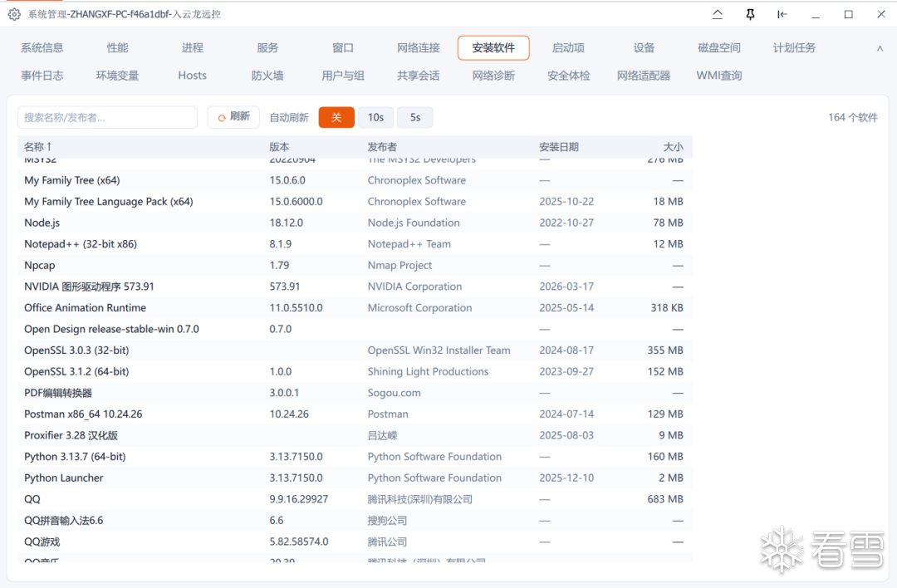
Task: Select the Npcap row
Action: click(355, 265)
